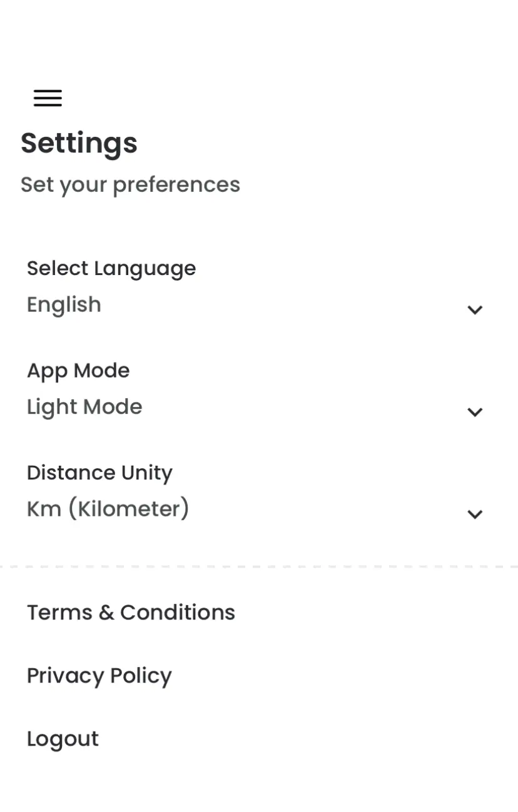Click the 'Settings' page heading
The image size is (518, 812).
79,143
